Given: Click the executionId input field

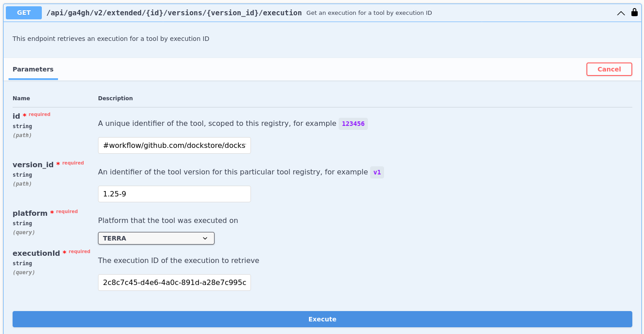Looking at the screenshot, I should (x=174, y=282).
